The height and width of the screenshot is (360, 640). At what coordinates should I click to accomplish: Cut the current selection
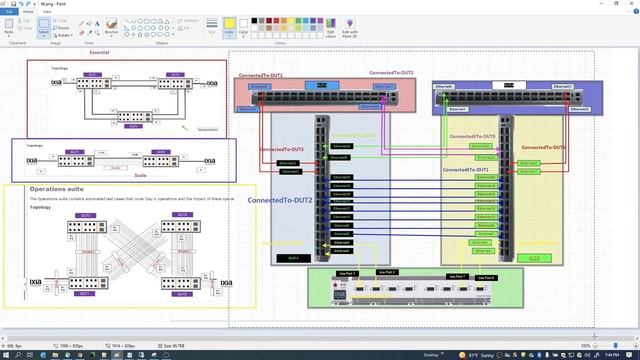(24, 20)
